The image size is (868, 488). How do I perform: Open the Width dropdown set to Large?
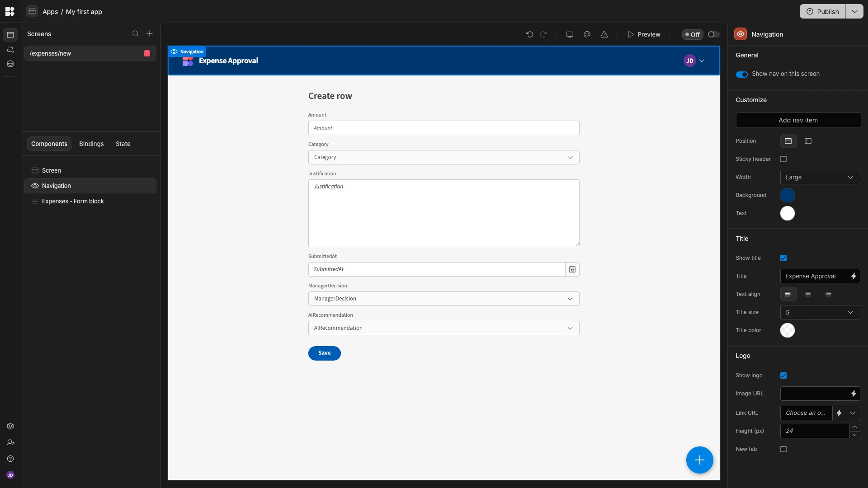(x=820, y=177)
